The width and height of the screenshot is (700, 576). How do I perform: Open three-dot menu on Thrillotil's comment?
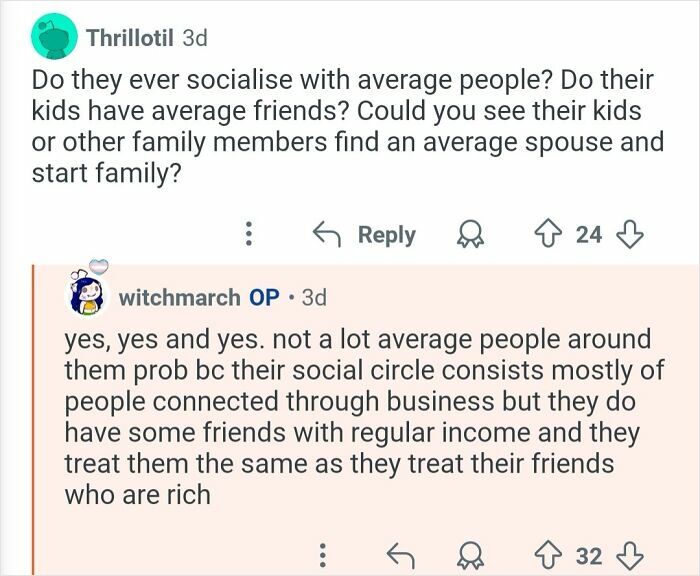coord(249,234)
